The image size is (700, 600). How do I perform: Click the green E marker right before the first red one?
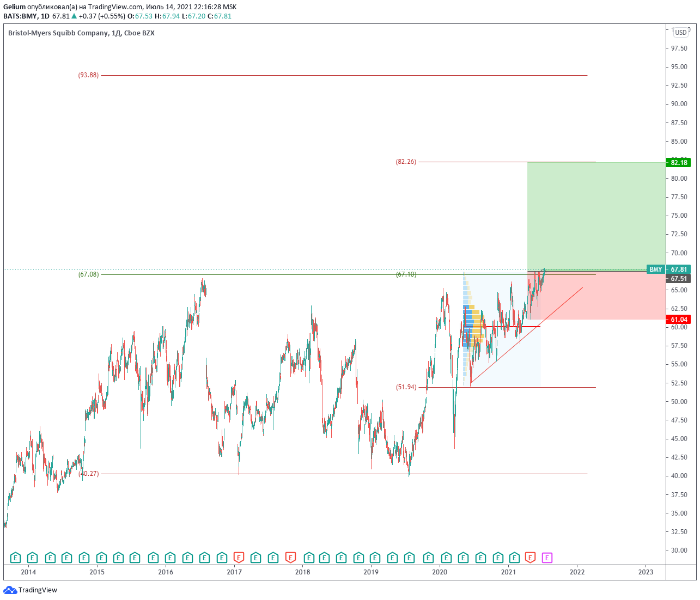pyautogui.click(x=221, y=558)
